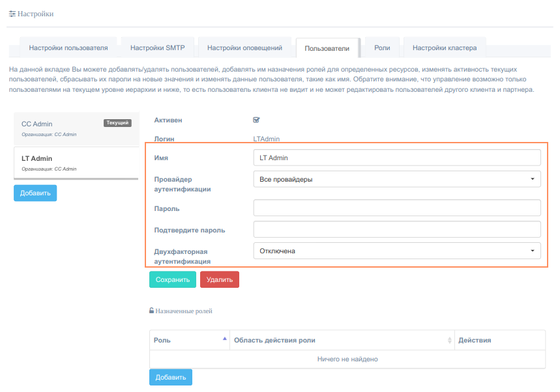The height and width of the screenshot is (392, 560).
Task: Sort table by Роль column arrow
Action: (x=225, y=339)
